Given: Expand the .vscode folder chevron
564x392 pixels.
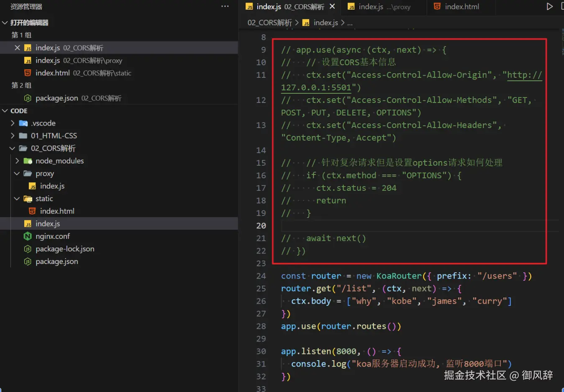Looking at the screenshot, I should (13, 123).
